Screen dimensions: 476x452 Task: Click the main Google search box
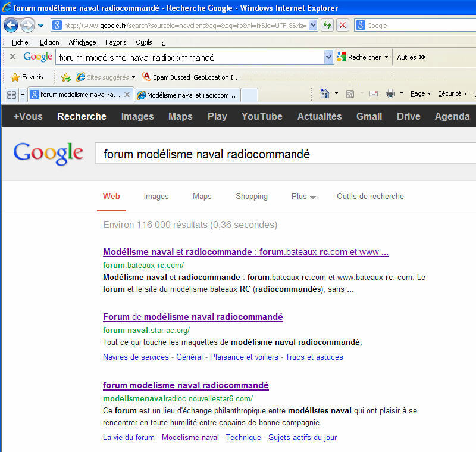[x=286, y=154]
